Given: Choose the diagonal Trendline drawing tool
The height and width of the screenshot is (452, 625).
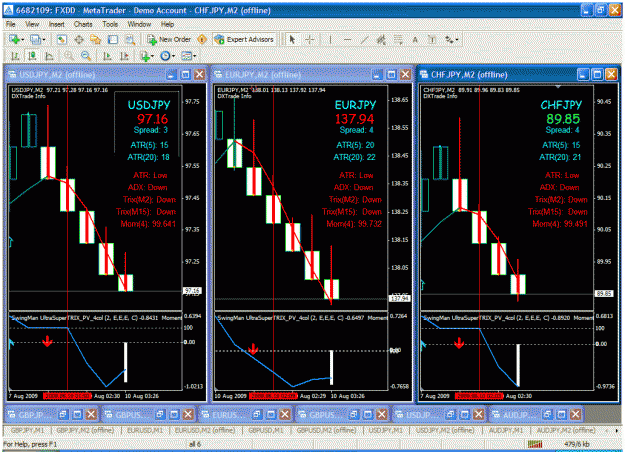Looking at the screenshot, I should click(365, 39).
